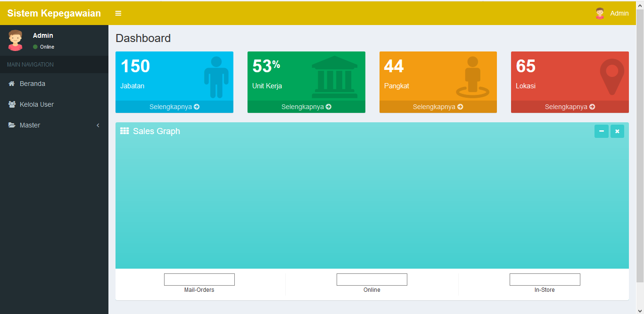Click the Mail-Orders input box
Viewport: 644px width, 314px height.
pos(199,280)
